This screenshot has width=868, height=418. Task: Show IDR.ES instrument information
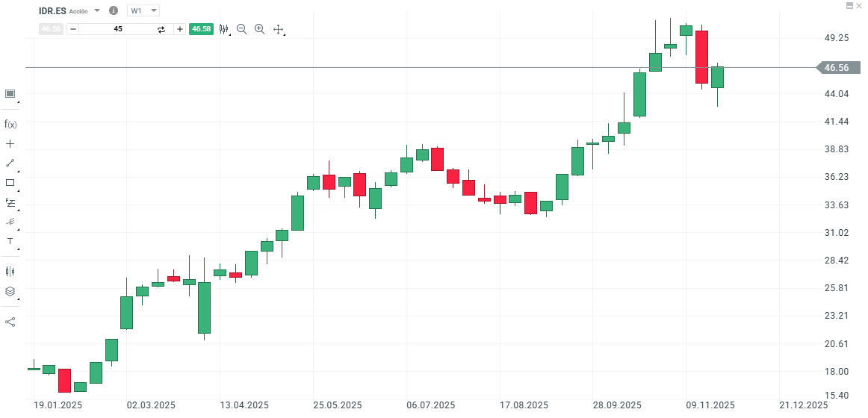[114, 11]
